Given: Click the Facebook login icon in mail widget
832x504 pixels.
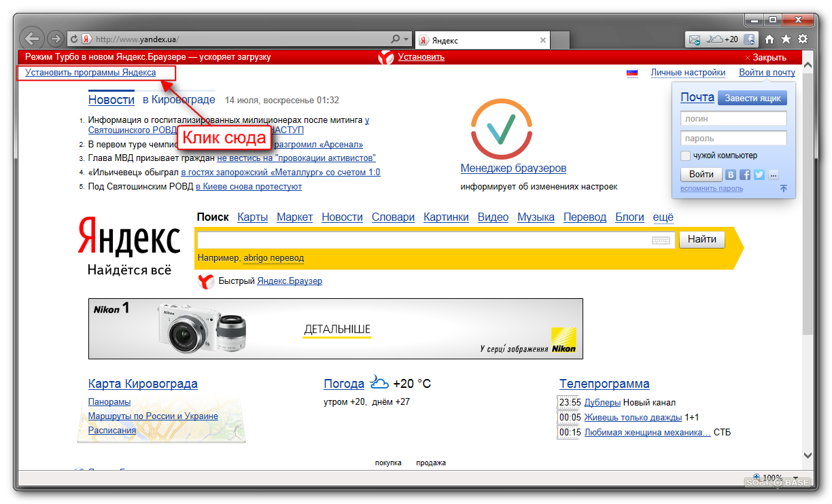Looking at the screenshot, I should tap(745, 175).
